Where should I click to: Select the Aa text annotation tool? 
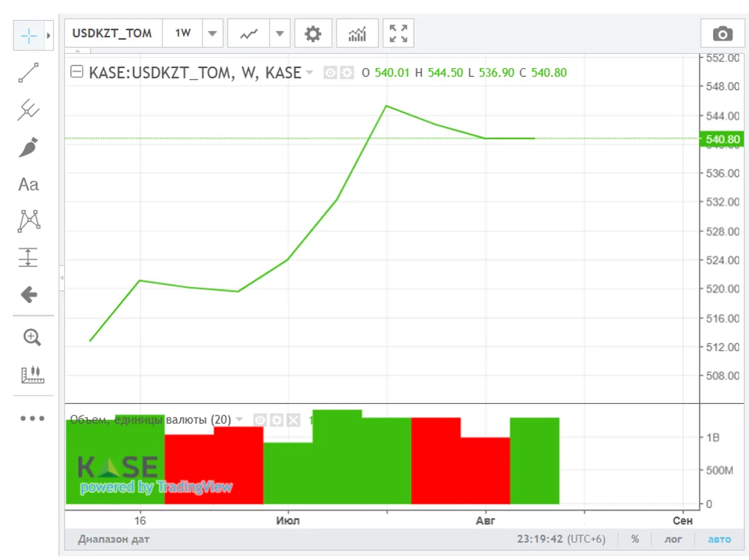pyautogui.click(x=28, y=185)
